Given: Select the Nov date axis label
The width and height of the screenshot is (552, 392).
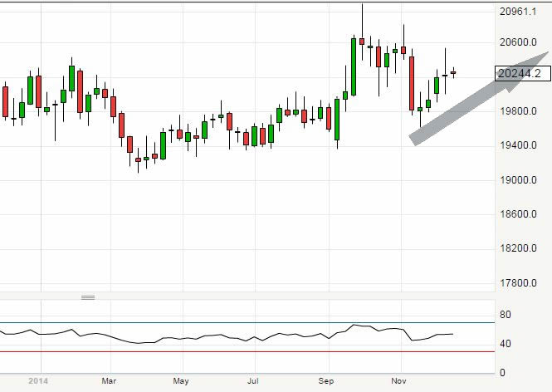Looking at the screenshot, I should 401,381.
